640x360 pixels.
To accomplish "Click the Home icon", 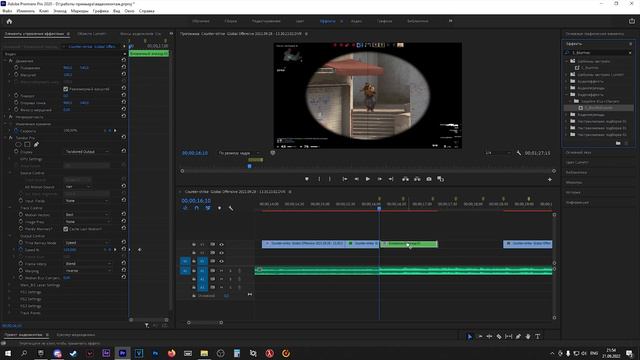I will pos(9,21).
